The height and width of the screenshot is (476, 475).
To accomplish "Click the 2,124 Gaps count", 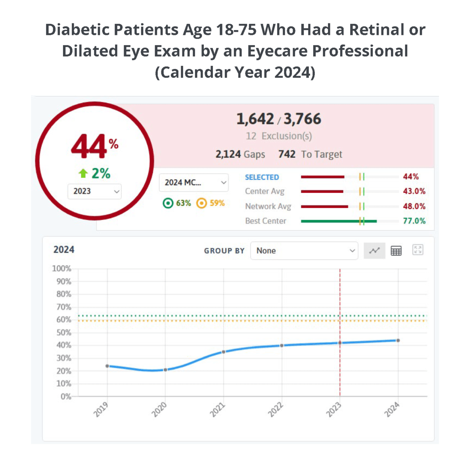I will tap(240, 154).
